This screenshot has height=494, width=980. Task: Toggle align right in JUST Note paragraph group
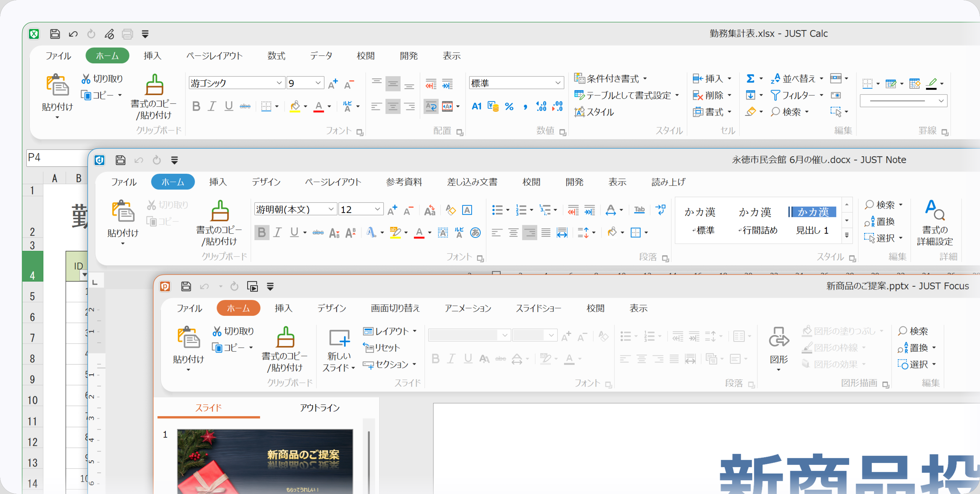pyautogui.click(x=530, y=233)
